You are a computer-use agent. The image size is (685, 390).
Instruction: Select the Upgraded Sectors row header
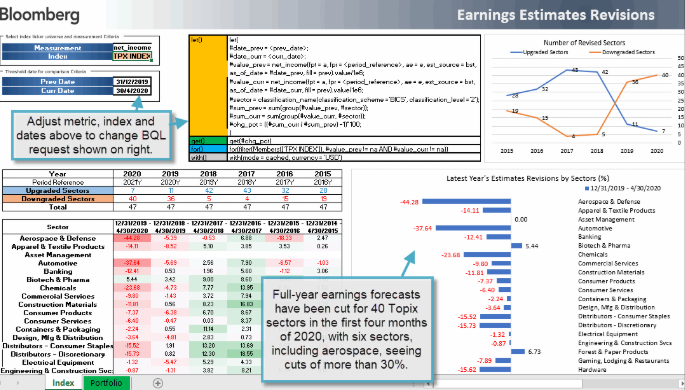[x=58, y=190]
